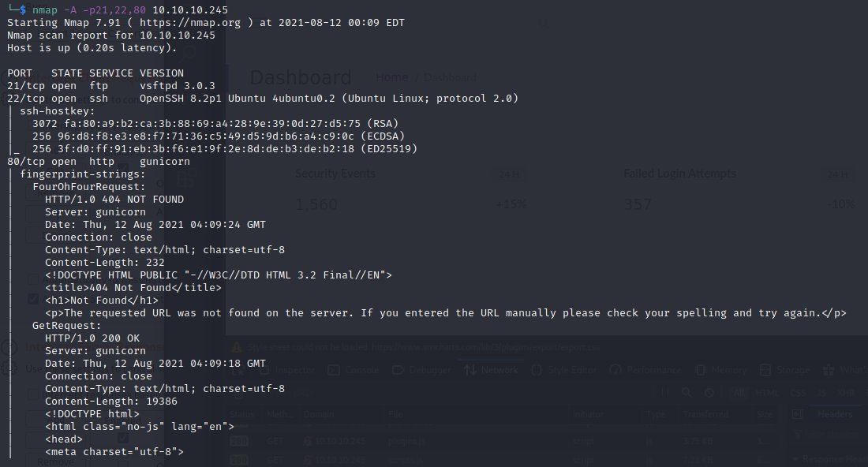This screenshot has width=868, height=467.
Task: Switch to the Console devtools tab
Action: click(x=353, y=369)
